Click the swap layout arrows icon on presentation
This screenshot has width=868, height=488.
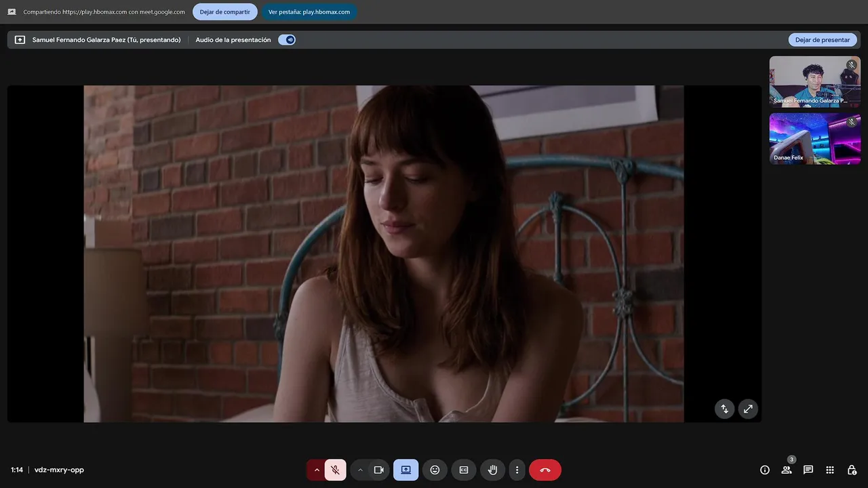(724, 409)
